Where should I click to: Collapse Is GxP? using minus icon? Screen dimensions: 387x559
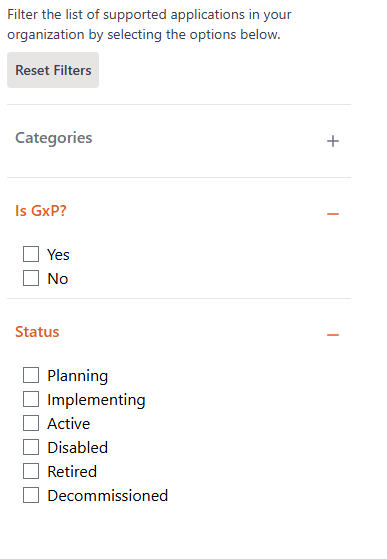pyautogui.click(x=333, y=214)
